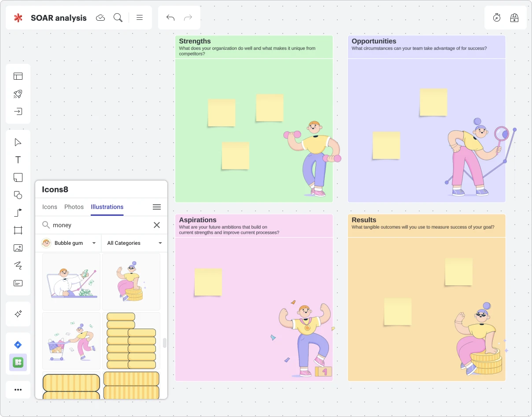Switch to the Photos tab
This screenshot has height=417, width=532.
pyautogui.click(x=74, y=207)
